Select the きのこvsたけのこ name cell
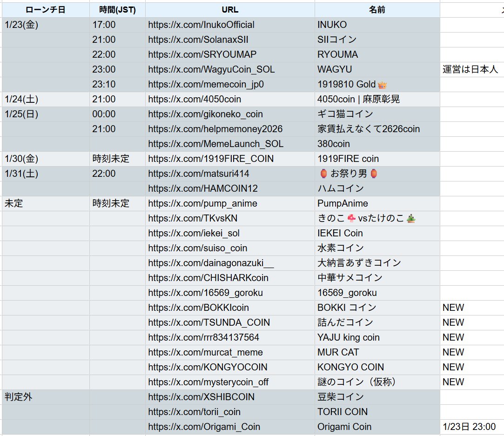504x436 pixels. coord(377,218)
